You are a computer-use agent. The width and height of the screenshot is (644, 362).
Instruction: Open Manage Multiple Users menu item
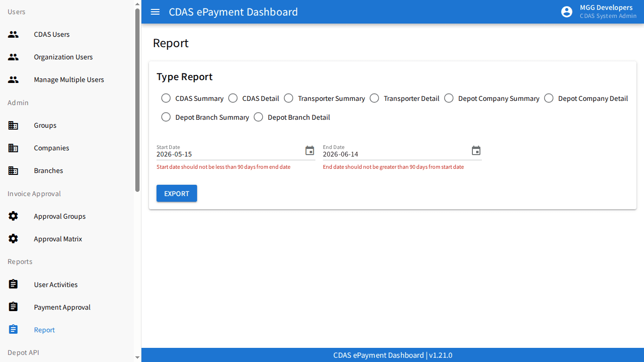[67, 80]
